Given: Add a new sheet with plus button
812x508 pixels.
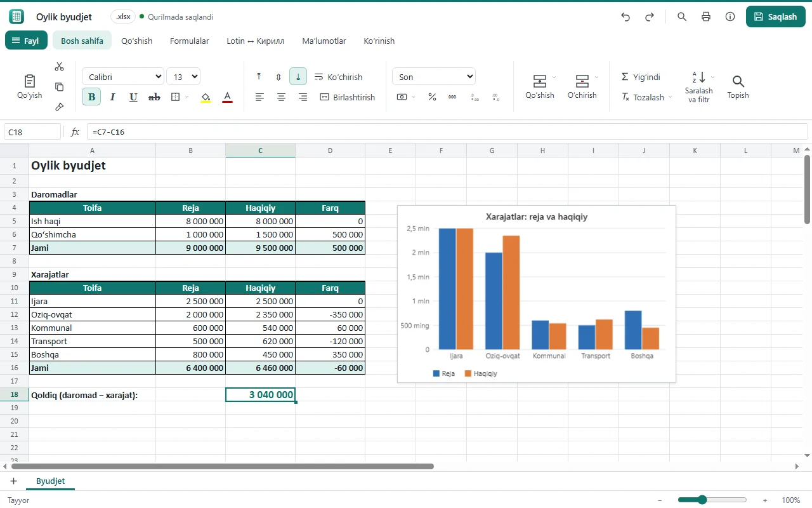Looking at the screenshot, I should (x=13, y=481).
